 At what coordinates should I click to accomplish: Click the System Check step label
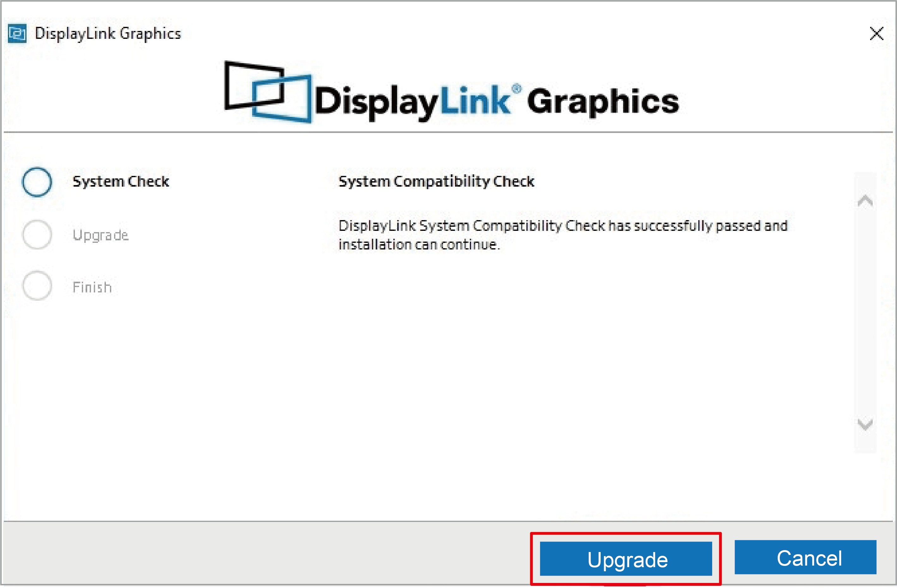tap(121, 182)
